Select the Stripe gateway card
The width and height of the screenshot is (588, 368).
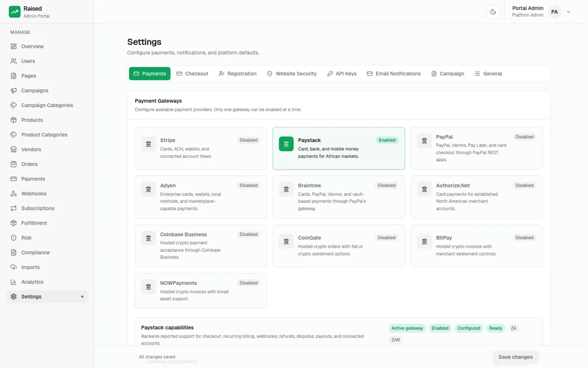click(x=201, y=148)
